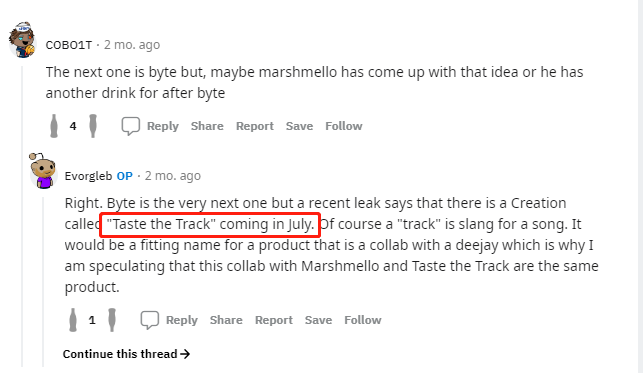This screenshot has width=643, height=373.
Task: Save COBO1T's comment
Action: (299, 126)
